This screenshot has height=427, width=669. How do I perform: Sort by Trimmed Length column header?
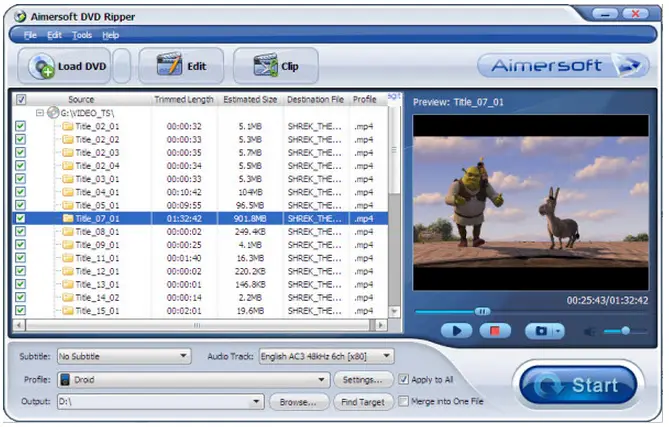coord(184,99)
